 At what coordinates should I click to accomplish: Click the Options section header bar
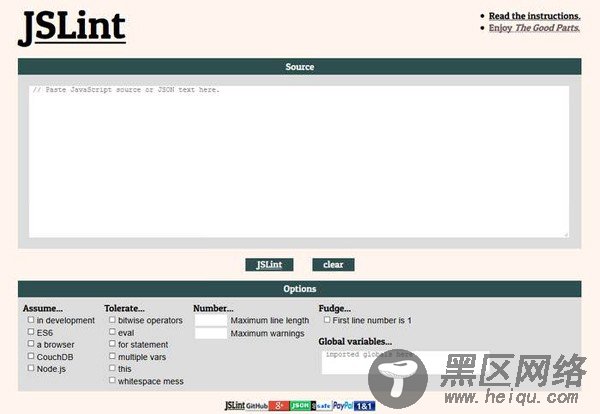[300, 289]
